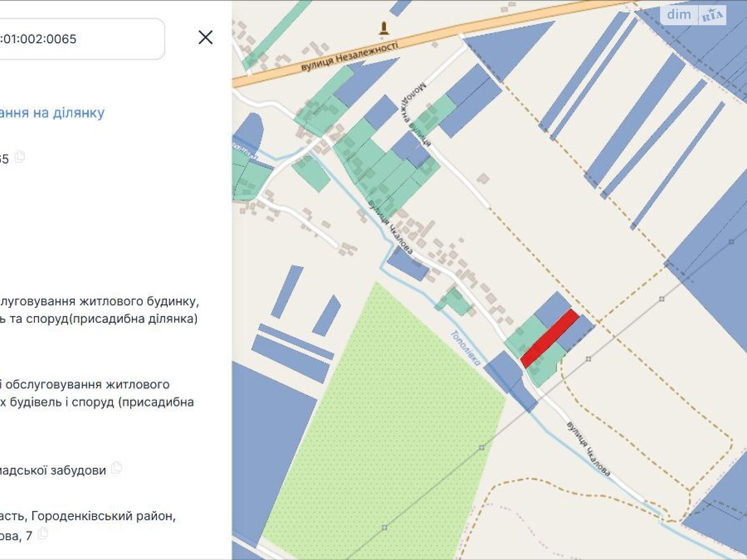Image resolution: width=747 pixels, height=560 pixels.
Task: Click the large light-green dotted park area
Action: pyautogui.click(x=383, y=420)
